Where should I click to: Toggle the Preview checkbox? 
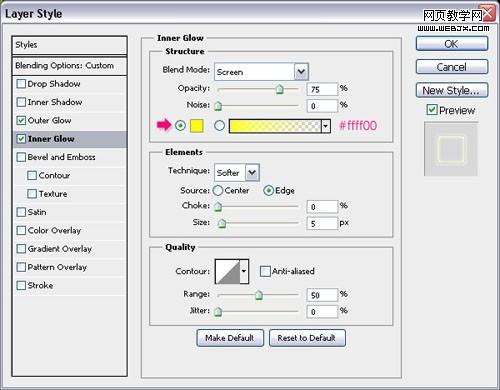[432, 110]
